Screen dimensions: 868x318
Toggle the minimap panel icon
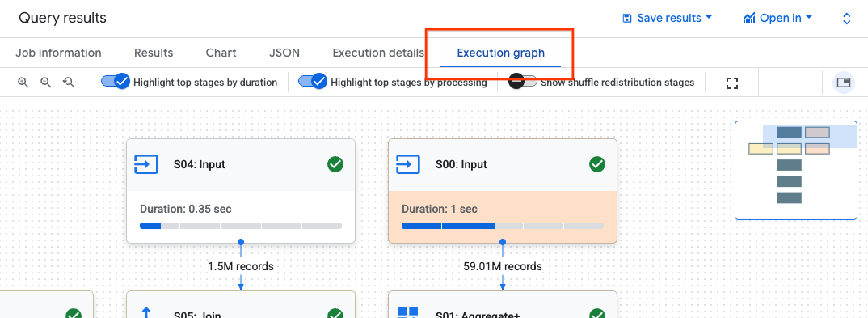(844, 83)
